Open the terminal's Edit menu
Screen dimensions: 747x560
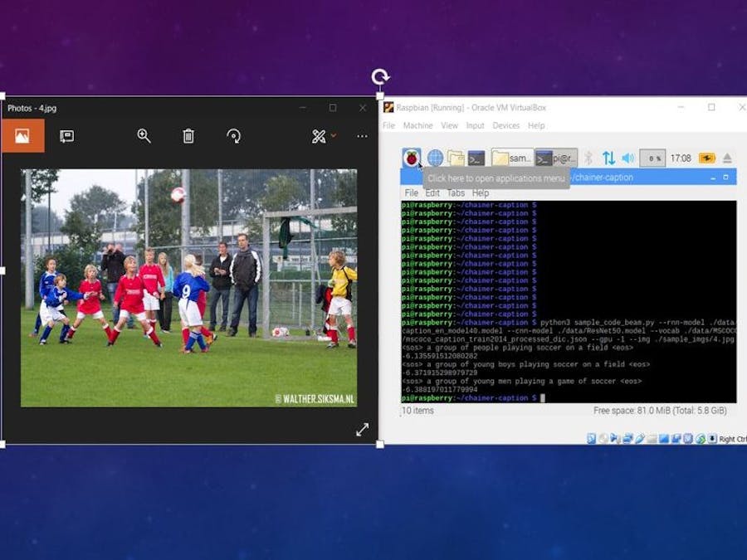tap(432, 192)
